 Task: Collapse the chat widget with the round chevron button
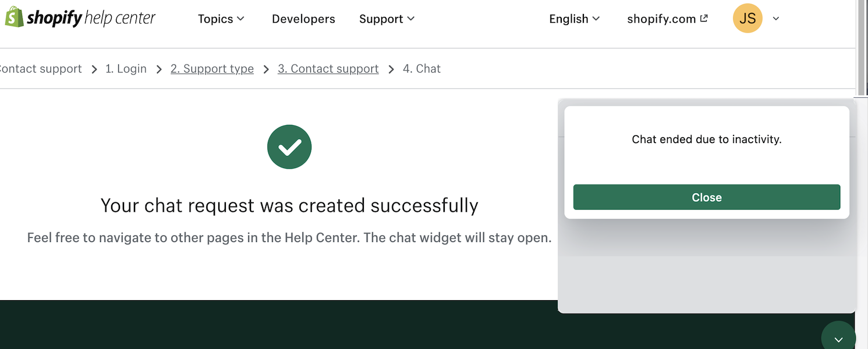click(838, 339)
